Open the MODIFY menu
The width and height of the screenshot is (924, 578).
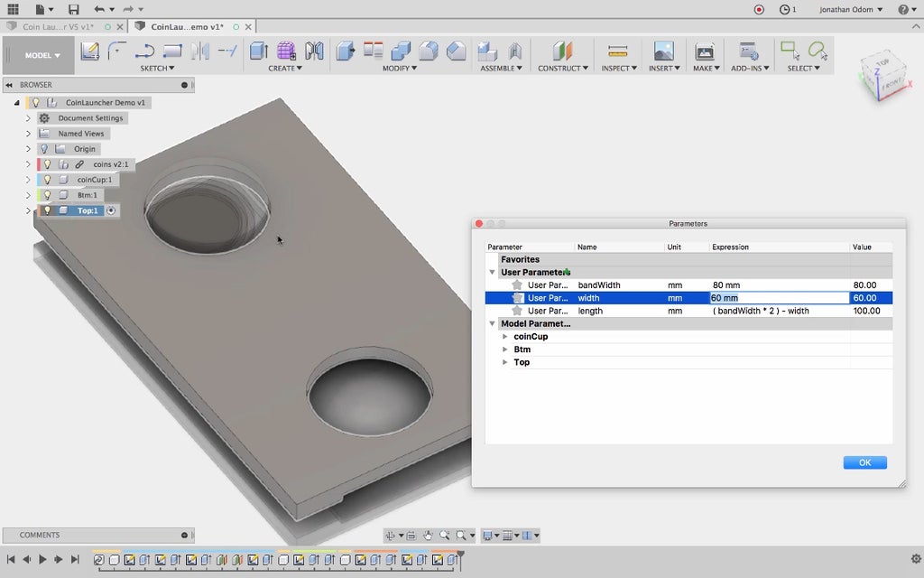pos(396,68)
